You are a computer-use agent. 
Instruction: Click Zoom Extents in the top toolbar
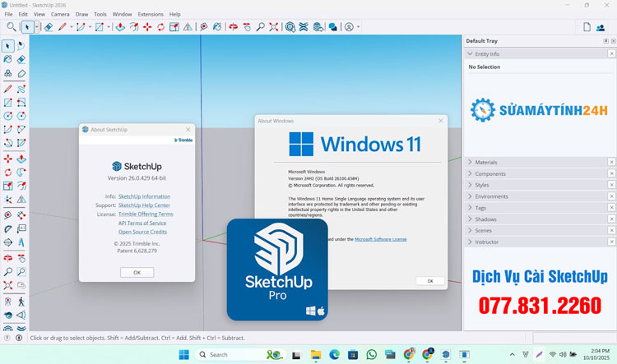tap(273, 27)
